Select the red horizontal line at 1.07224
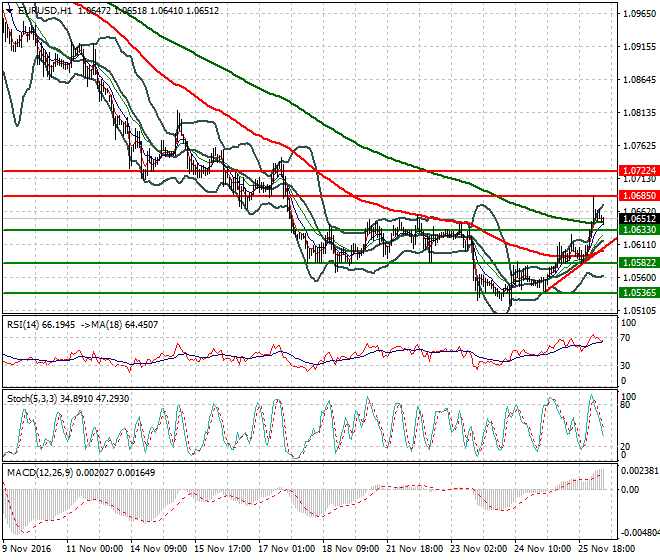The height and width of the screenshot is (560, 660). pos(310,171)
